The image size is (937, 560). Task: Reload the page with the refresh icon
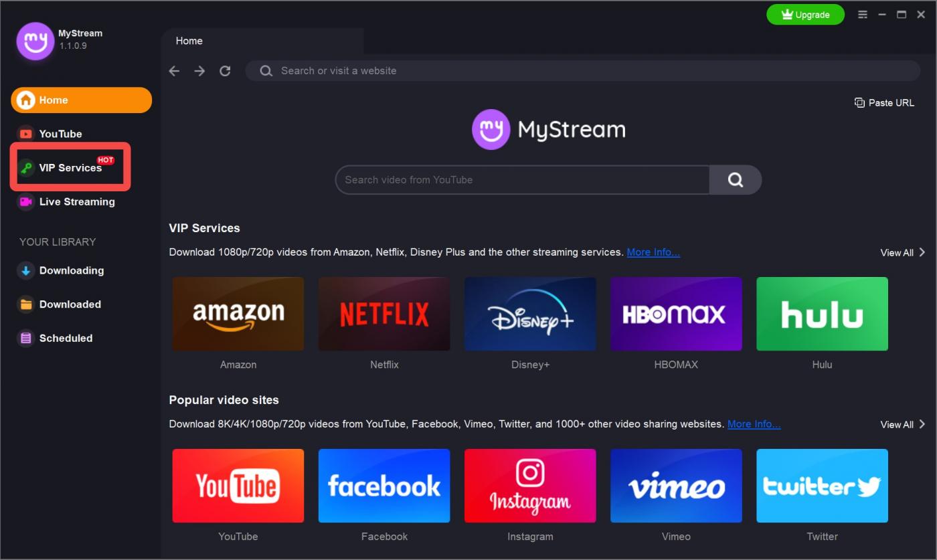tap(225, 71)
